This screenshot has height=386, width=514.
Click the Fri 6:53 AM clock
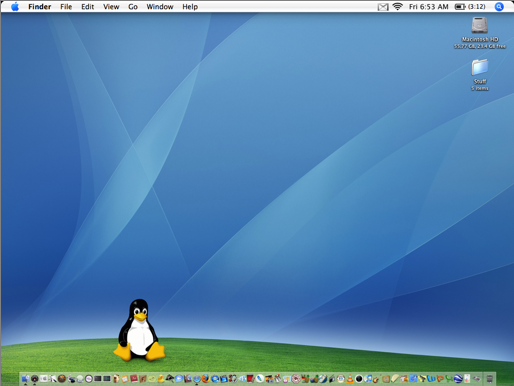429,7
